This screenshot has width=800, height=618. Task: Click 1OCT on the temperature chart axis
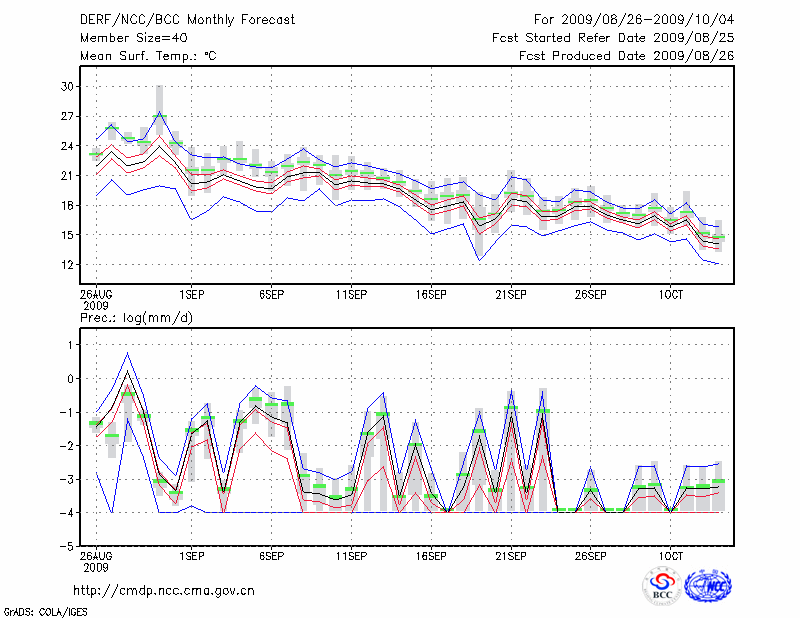670,295
